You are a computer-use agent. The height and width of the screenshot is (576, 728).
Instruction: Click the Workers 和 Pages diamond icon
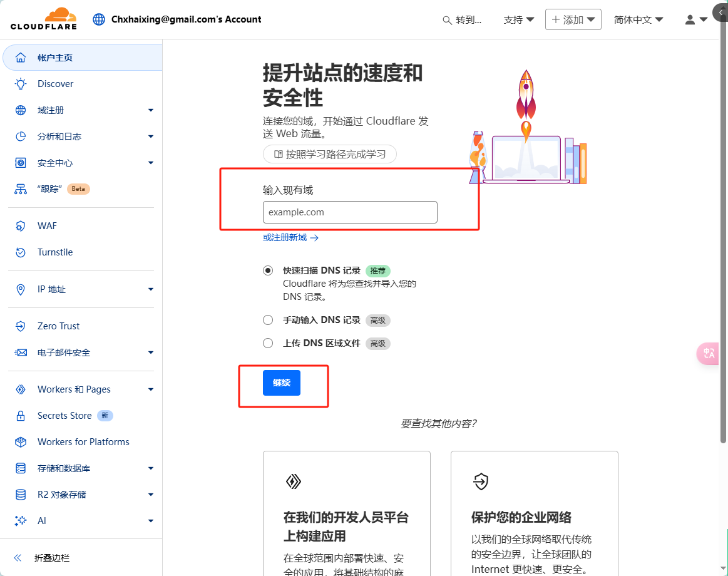coord(21,389)
